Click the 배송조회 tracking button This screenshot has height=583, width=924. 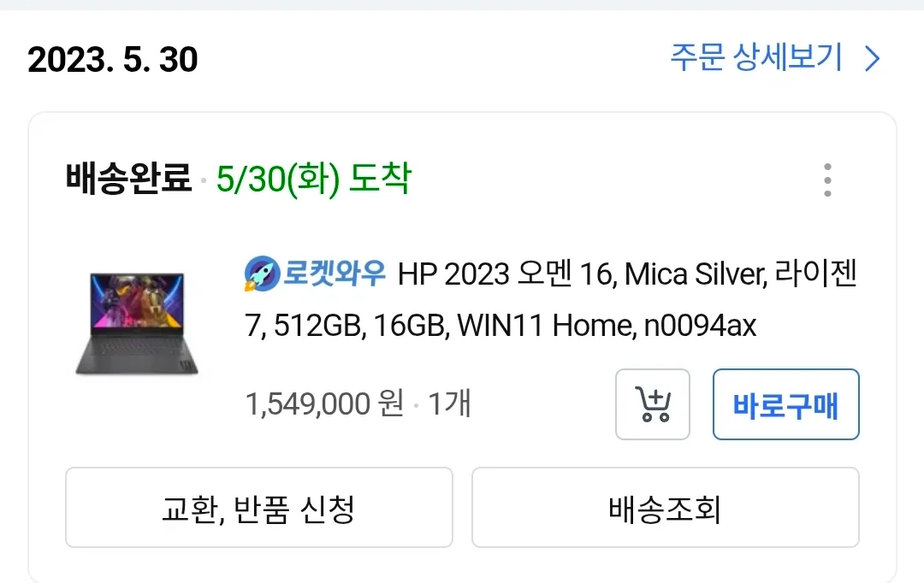pyautogui.click(x=664, y=508)
